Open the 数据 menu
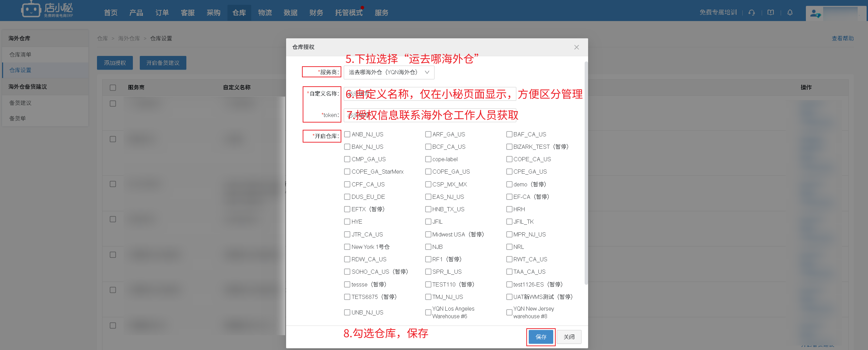Image resolution: width=868 pixels, height=350 pixels. coord(291,13)
